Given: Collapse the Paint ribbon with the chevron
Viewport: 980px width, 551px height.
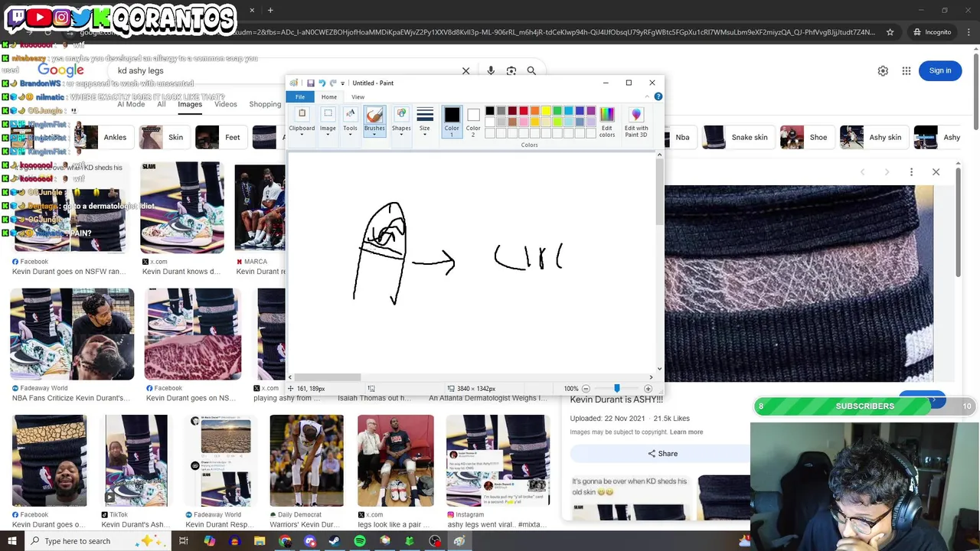Looking at the screenshot, I should 647,96.
